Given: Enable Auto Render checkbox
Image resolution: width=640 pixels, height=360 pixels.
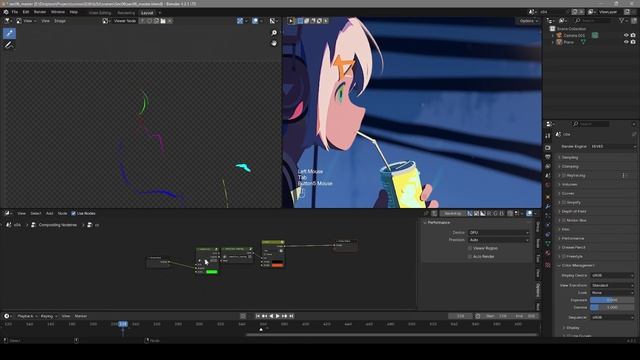Looking at the screenshot, I should 470,256.
